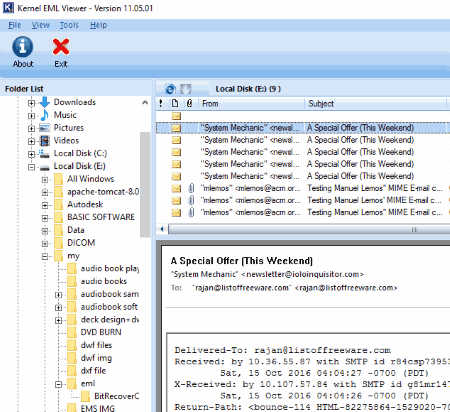Click the rajan@listoffreeware.com recipient address

[x=346, y=288]
